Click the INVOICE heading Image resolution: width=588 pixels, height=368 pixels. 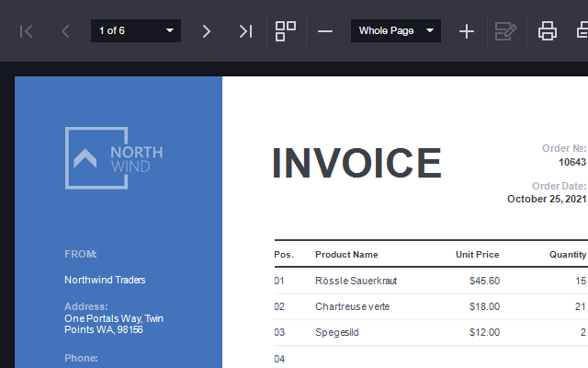click(356, 164)
